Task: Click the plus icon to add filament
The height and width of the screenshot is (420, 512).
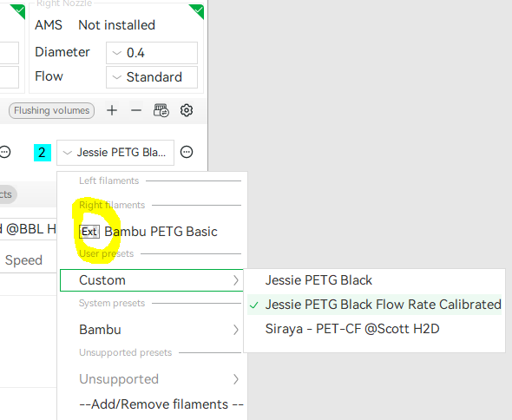Action: point(112,110)
